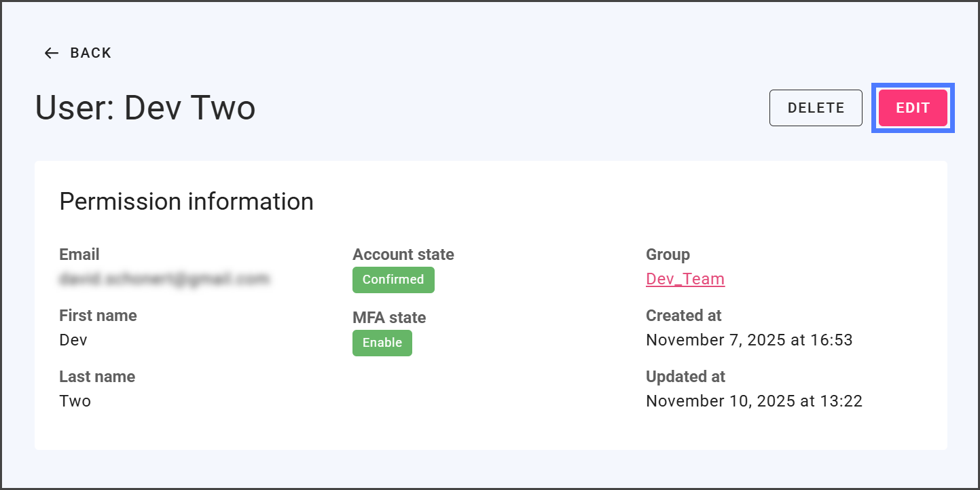
Task: Click the pink EDIT button
Action: pos(912,108)
